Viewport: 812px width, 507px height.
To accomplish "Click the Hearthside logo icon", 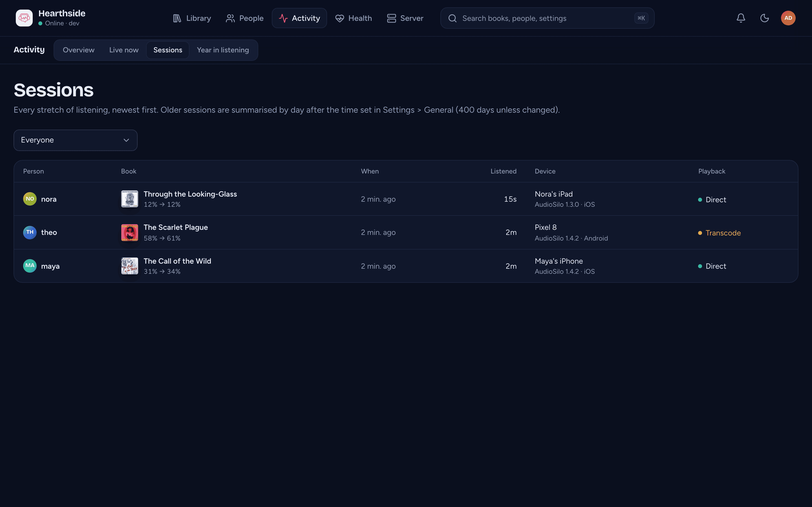I will [24, 18].
